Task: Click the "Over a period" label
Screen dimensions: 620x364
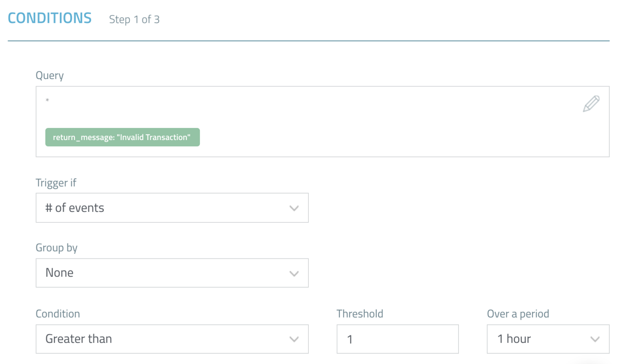Action: click(x=518, y=314)
